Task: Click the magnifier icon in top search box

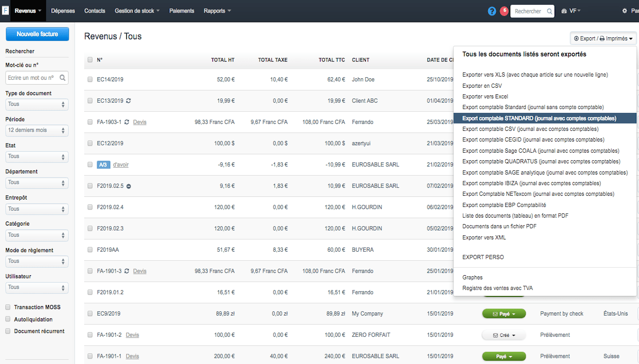Action: click(x=550, y=11)
